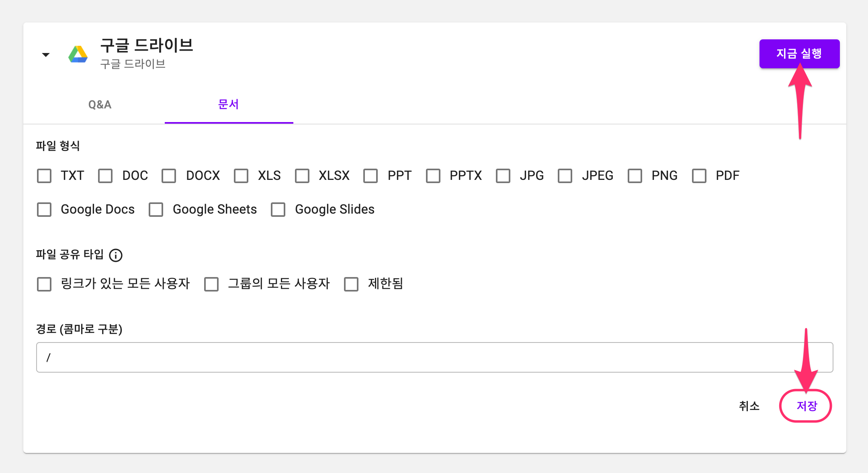Toggle the XLS checkbox
This screenshot has height=473, width=868.
tap(241, 176)
